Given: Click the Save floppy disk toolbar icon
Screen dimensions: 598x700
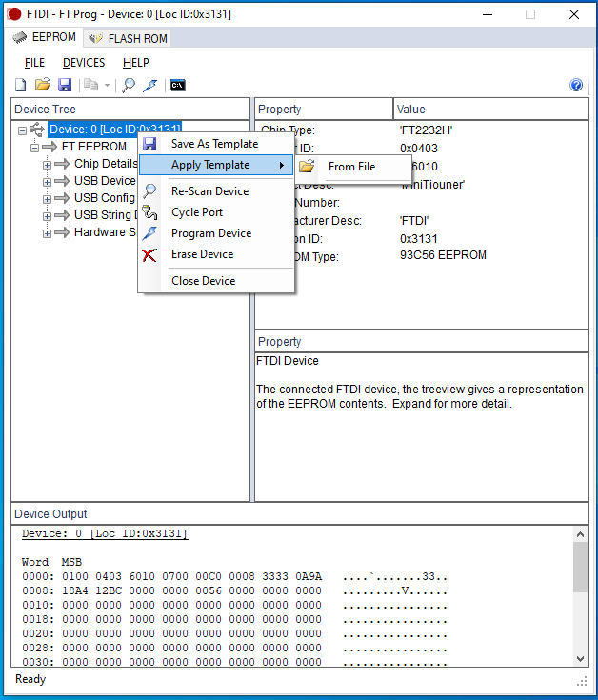Looking at the screenshot, I should click(65, 85).
